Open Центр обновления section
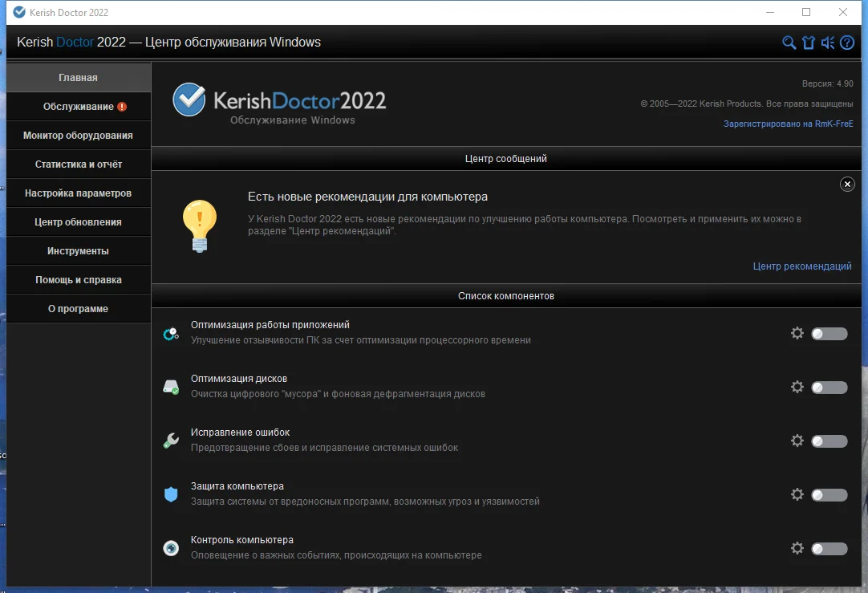This screenshot has height=593, width=868. (x=78, y=221)
